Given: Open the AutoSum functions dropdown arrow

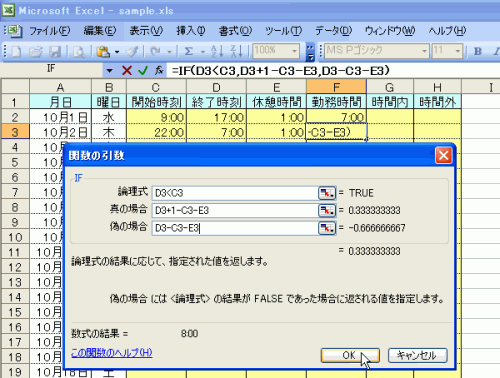Looking at the screenshot, I should tap(202, 52).
